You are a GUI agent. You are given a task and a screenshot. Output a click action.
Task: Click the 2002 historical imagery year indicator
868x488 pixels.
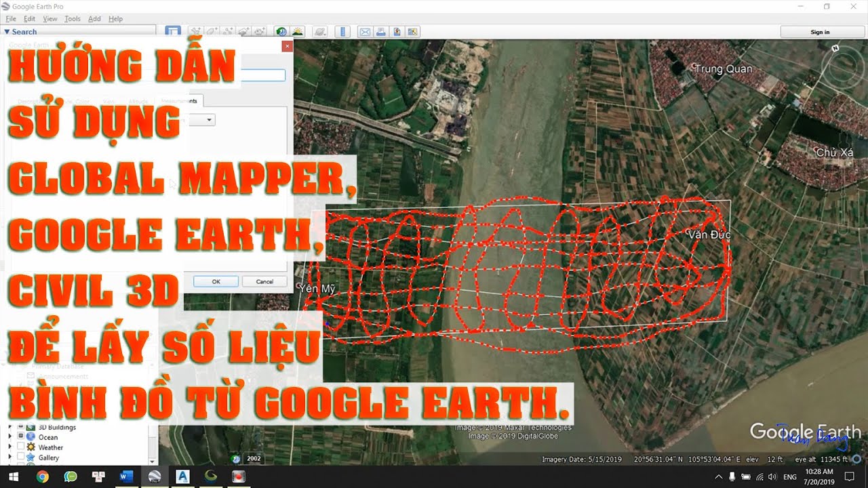pyautogui.click(x=254, y=458)
